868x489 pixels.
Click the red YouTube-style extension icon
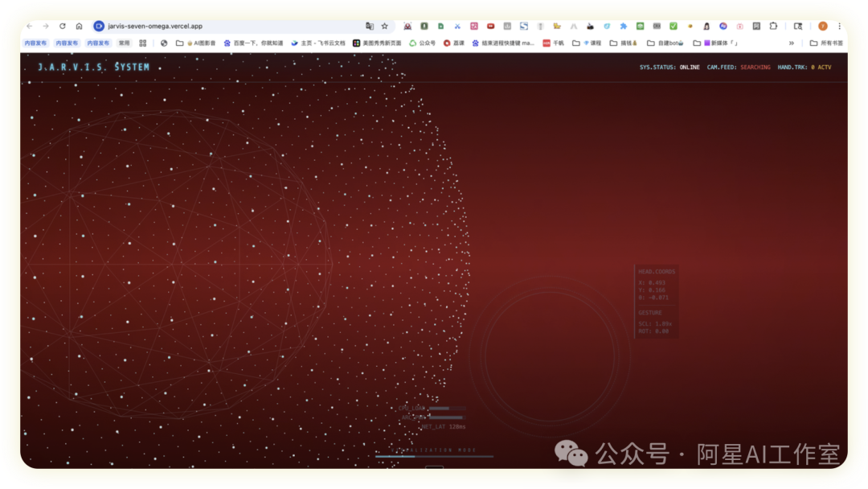(490, 26)
